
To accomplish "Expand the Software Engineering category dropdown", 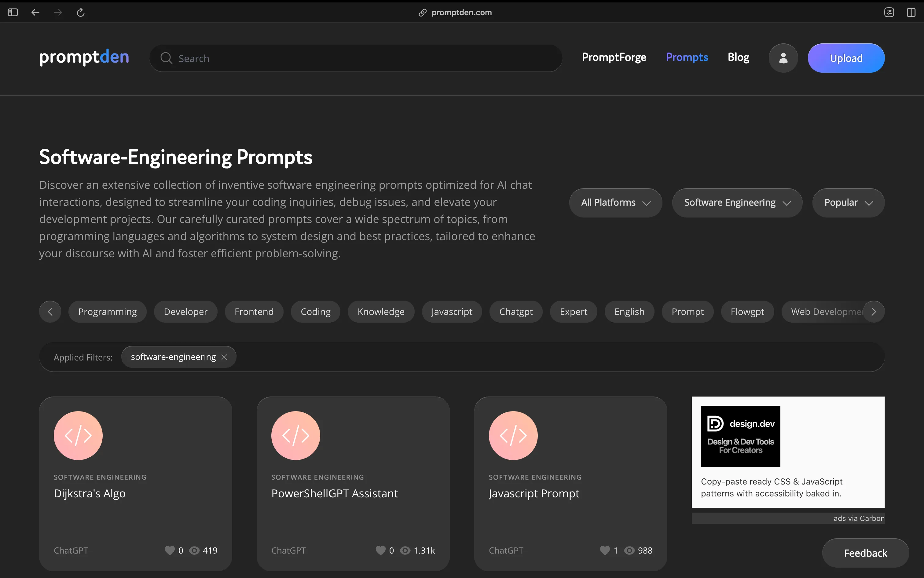I will coord(737,203).
